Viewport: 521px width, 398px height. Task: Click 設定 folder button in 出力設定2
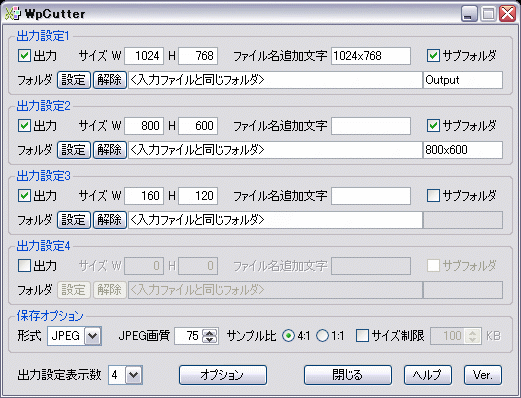click(74, 150)
